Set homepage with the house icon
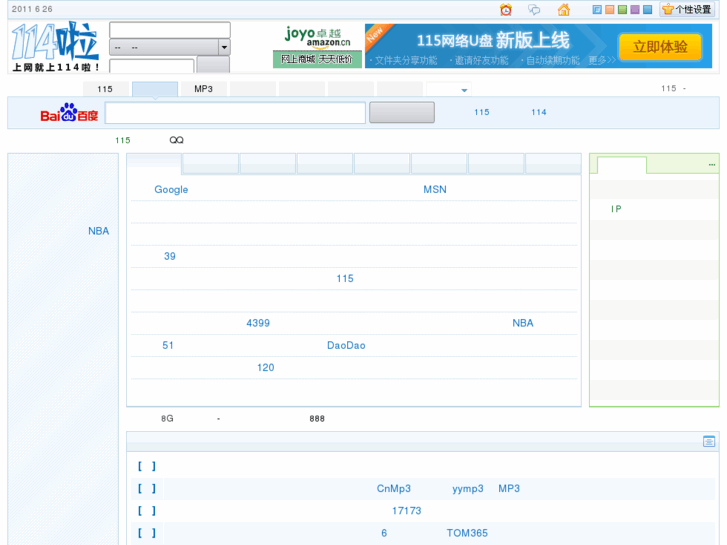 click(x=563, y=9)
